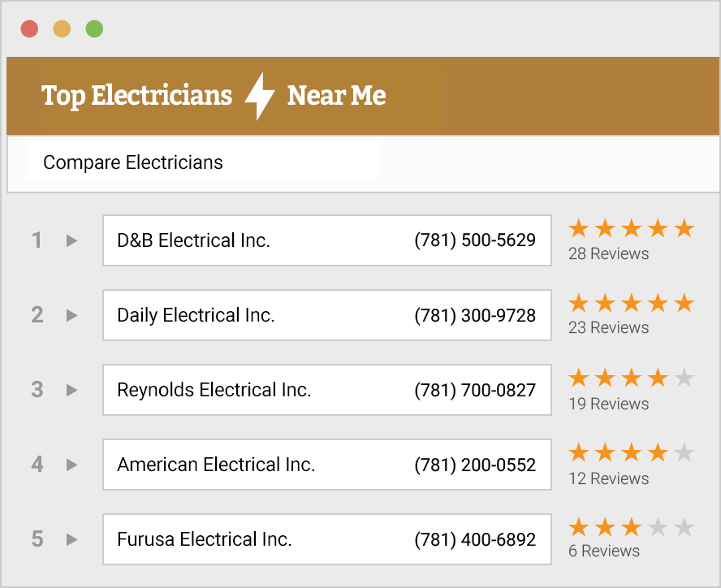Click the 6 Reviews link for Furusa
The width and height of the screenshot is (721, 588).
pyautogui.click(x=604, y=551)
